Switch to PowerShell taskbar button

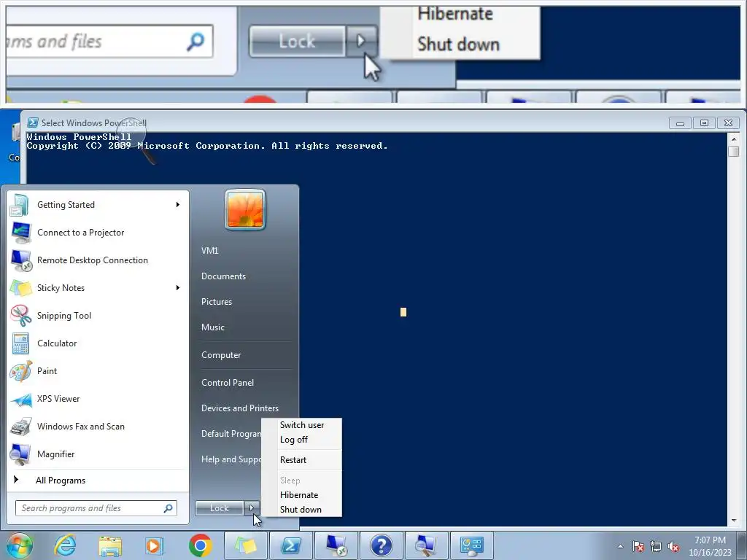click(x=290, y=545)
